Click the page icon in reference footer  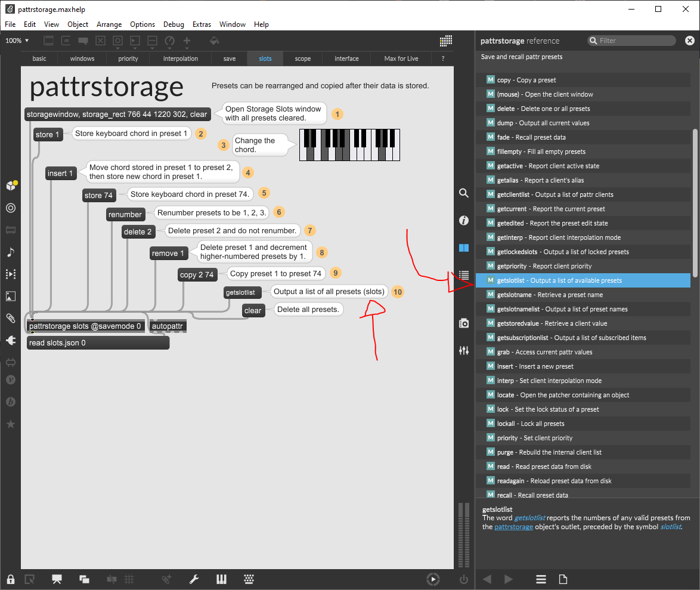[563, 579]
